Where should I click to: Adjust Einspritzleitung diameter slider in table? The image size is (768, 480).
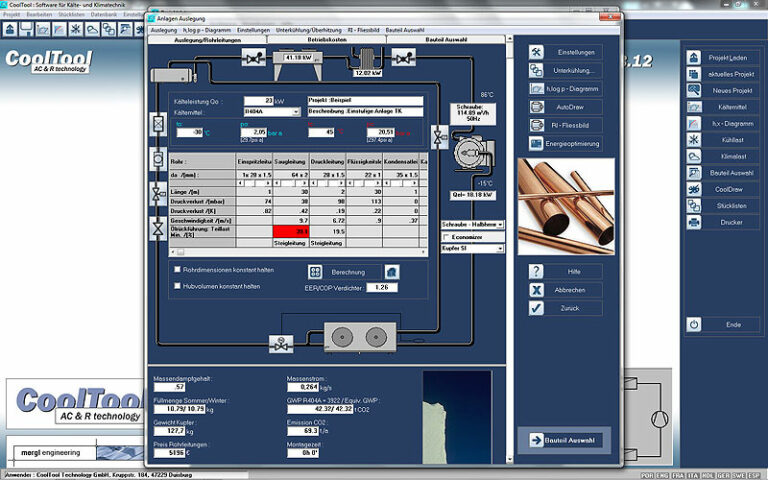click(254, 183)
